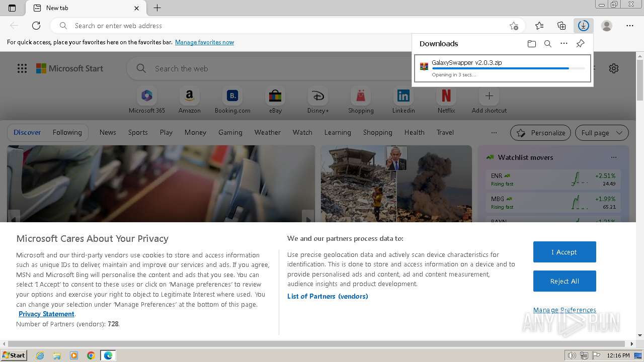Open Edge Settings and more menu
This screenshot has width=644, height=362.
[630, 26]
